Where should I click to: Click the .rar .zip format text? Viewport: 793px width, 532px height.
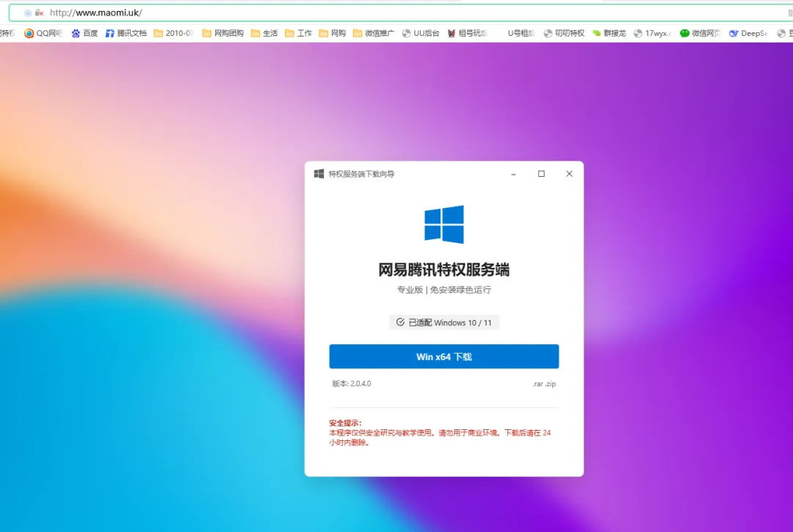(x=544, y=384)
